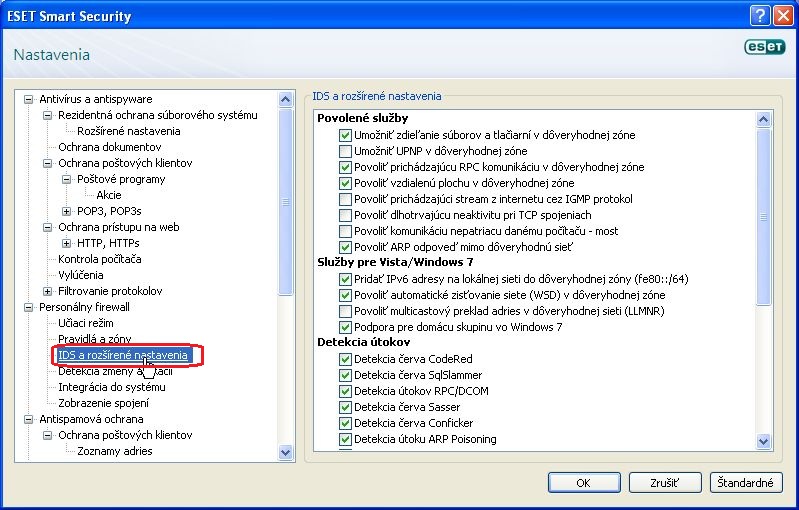Image resolution: width=799 pixels, height=510 pixels.
Task: Click the ESET logo
Action: (x=764, y=47)
